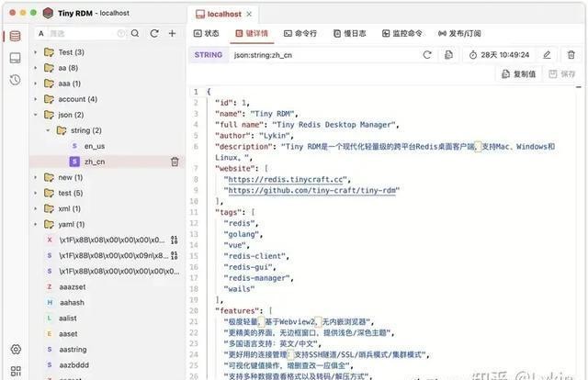
Task: Reload the key value
Action: pyautogui.click(x=427, y=55)
